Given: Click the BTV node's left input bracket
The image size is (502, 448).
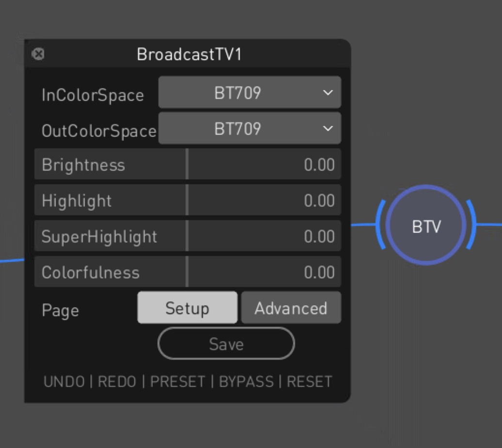Looking at the screenshot, I should pyautogui.click(x=381, y=225).
